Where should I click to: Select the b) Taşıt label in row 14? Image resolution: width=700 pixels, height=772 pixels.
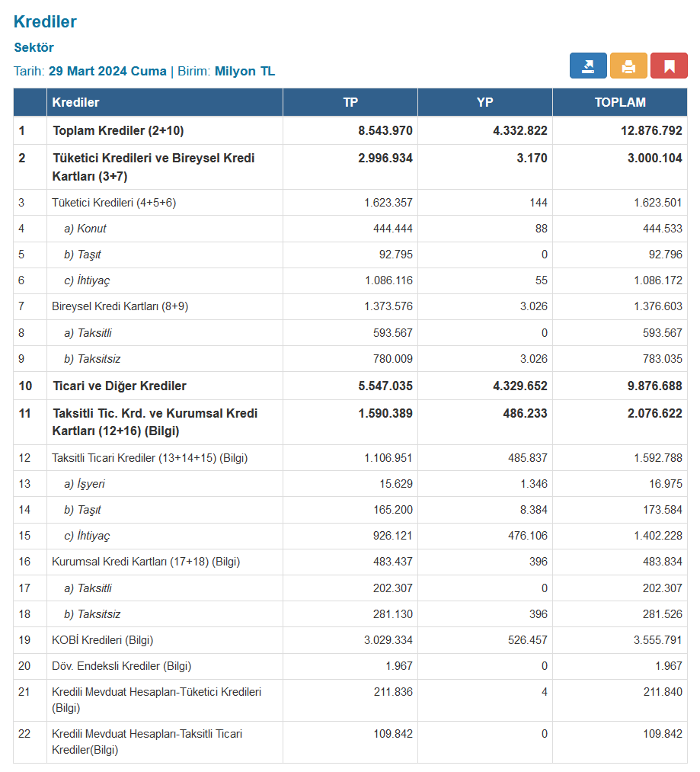(x=82, y=510)
